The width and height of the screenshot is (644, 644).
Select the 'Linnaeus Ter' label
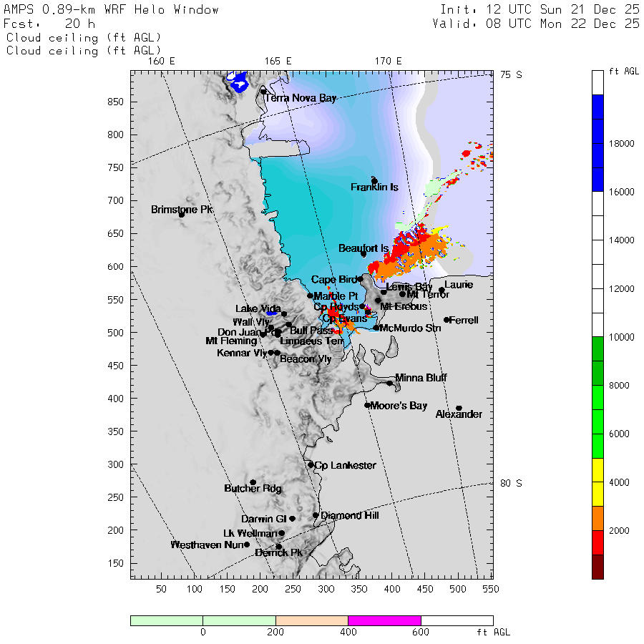312,341
